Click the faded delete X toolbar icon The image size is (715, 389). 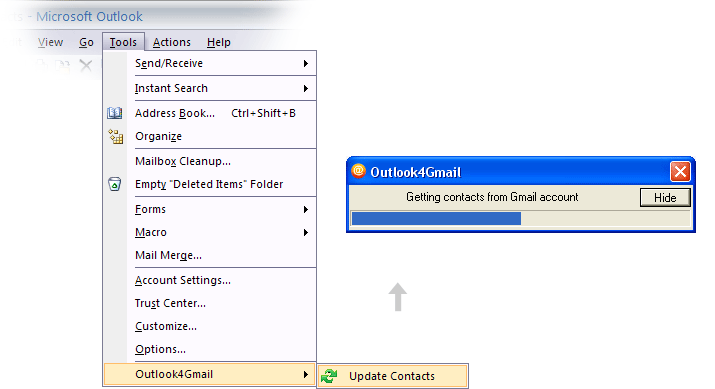[x=86, y=66]
